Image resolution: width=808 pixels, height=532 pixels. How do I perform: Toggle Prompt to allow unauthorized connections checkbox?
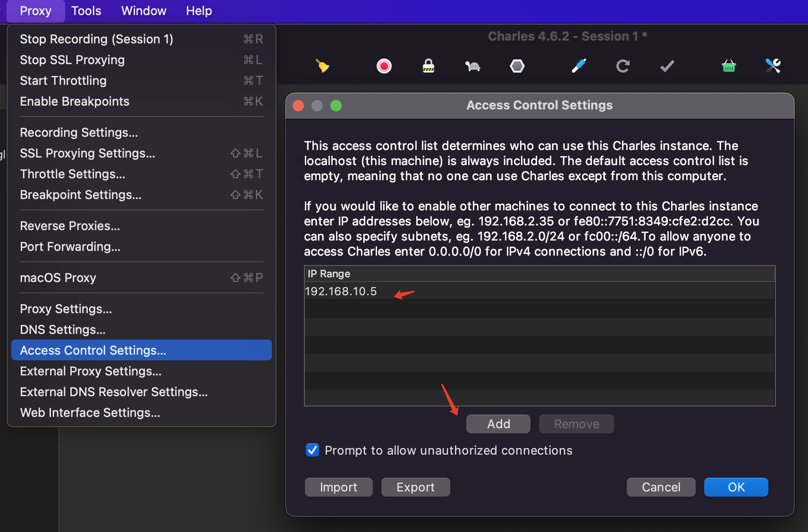point(312,450)
